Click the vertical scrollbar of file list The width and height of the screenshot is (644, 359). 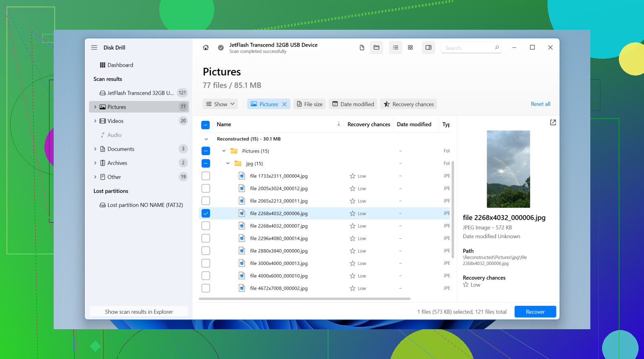[x=453, y=209]
